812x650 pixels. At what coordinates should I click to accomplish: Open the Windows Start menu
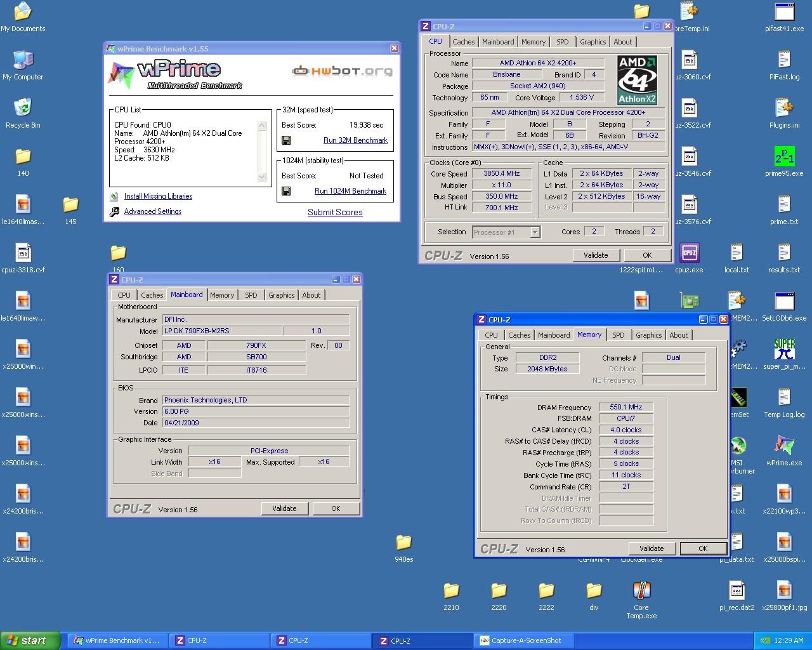[30, 640]
